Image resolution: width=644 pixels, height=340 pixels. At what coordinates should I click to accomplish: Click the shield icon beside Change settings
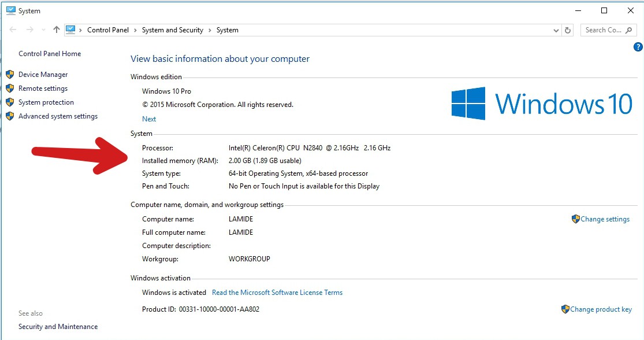[575, 219]
